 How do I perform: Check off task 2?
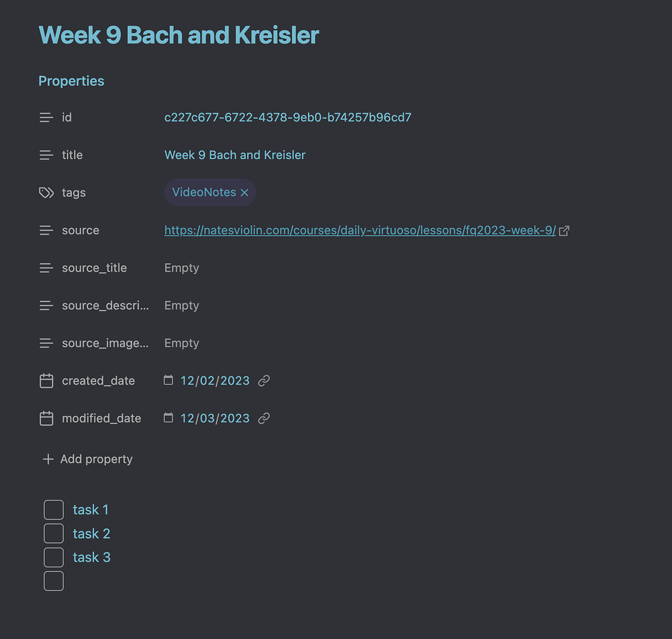(x=54, y=533)
